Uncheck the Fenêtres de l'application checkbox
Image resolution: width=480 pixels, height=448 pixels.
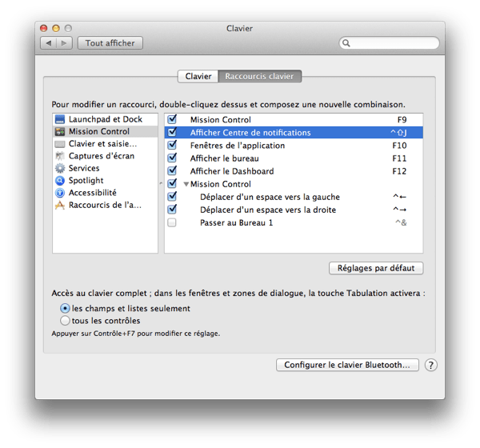click(x=172, y=146)
